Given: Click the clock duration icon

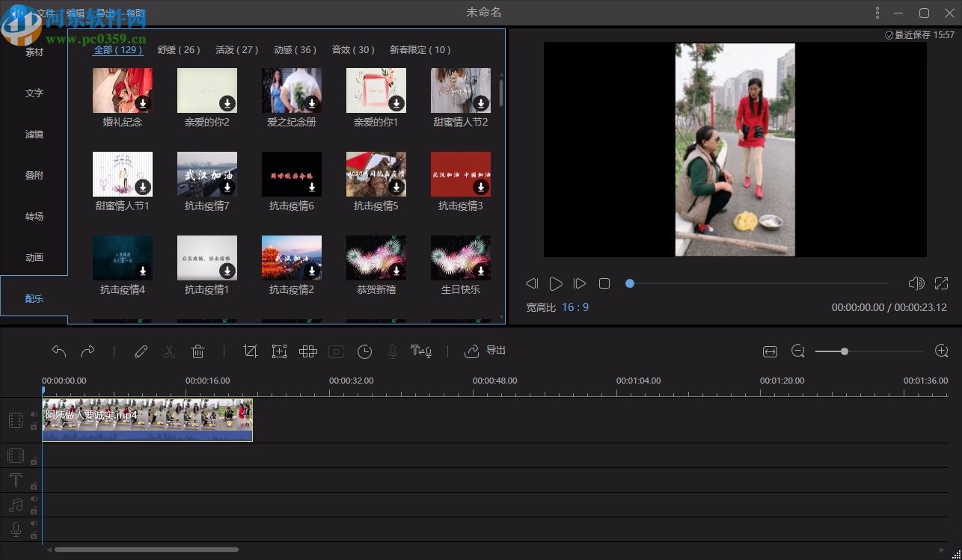Looking at the screenshot, I should (364, 351).
